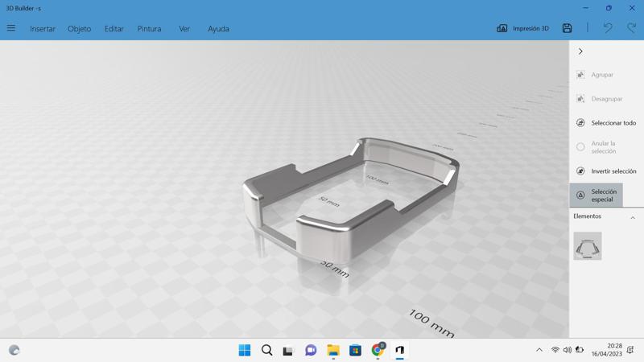Click the Wi-Fi network icon
This screenshot has width=644, height=362.
[x=555, y=350]
